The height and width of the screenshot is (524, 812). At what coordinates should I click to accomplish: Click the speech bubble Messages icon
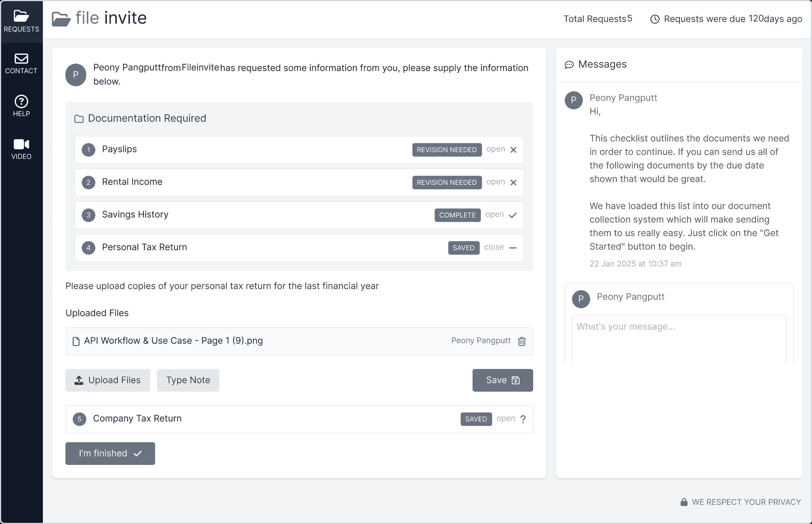click(569, 65)
